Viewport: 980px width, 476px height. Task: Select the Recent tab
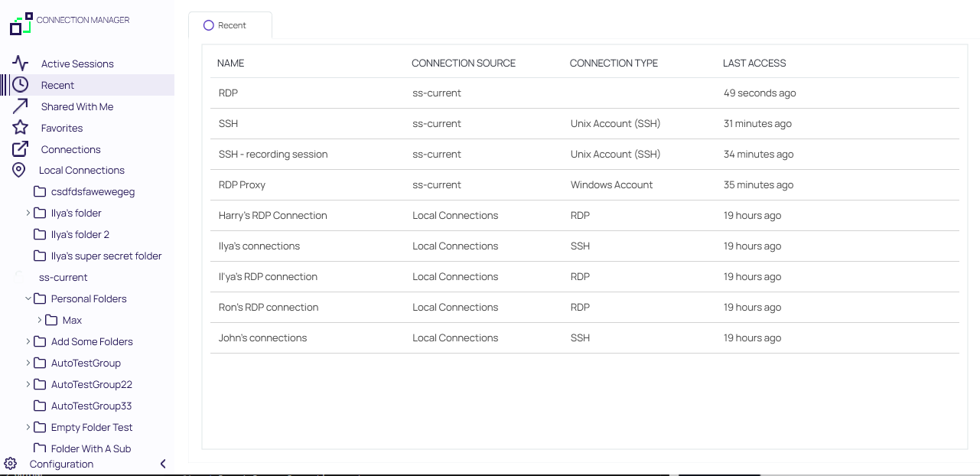click(230, 25)
